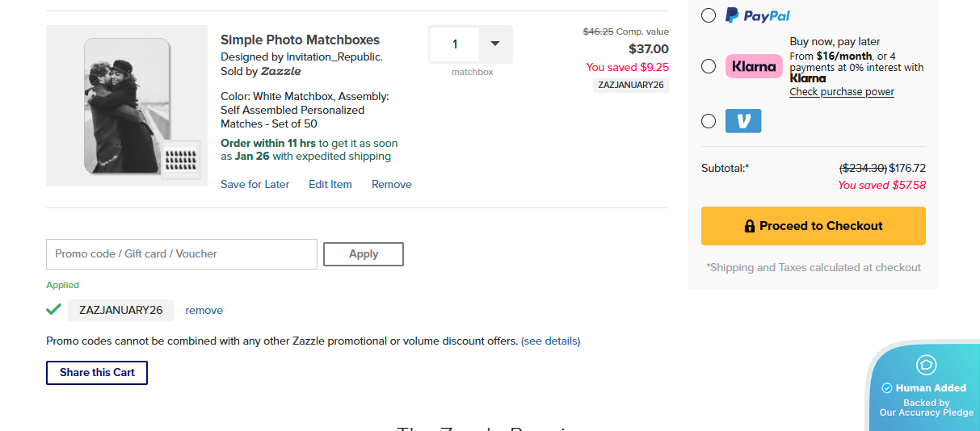The image size is (980, 431).
Task: Click Proceed to Checkout button
Action: pos(813,226)
